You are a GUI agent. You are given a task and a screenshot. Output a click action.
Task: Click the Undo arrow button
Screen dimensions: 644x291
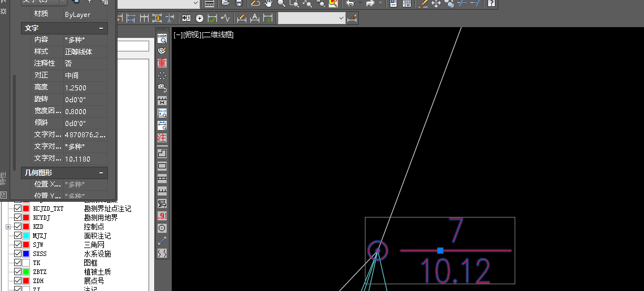[x=350, y=3]
